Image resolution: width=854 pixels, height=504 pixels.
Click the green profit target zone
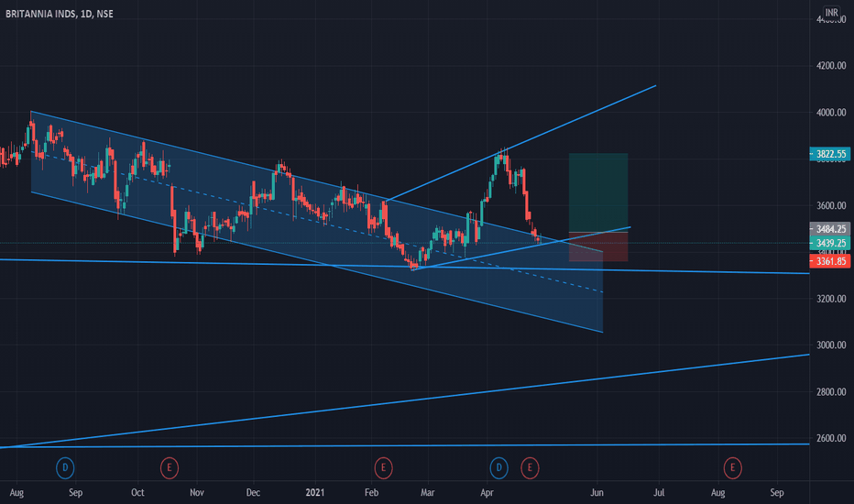598,192
